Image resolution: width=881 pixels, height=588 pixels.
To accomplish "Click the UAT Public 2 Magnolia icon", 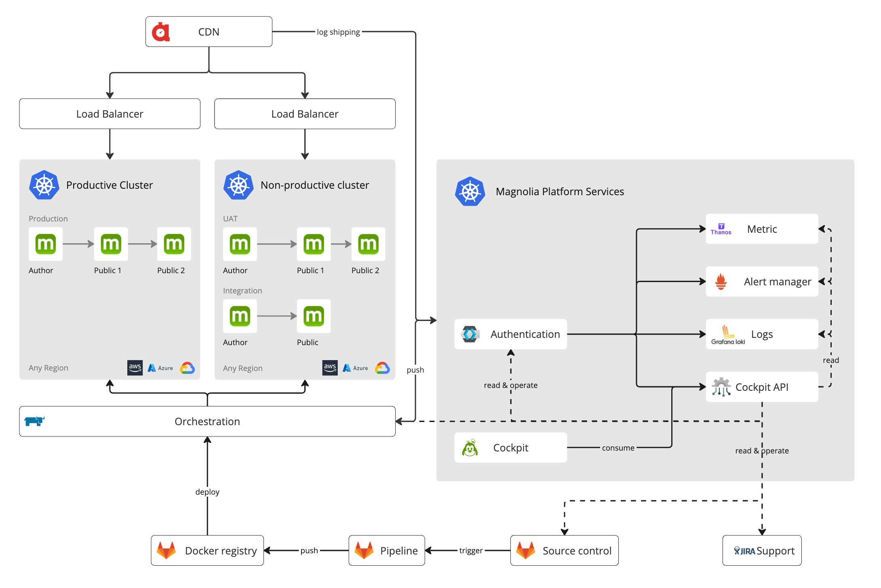I will point(368,244).
